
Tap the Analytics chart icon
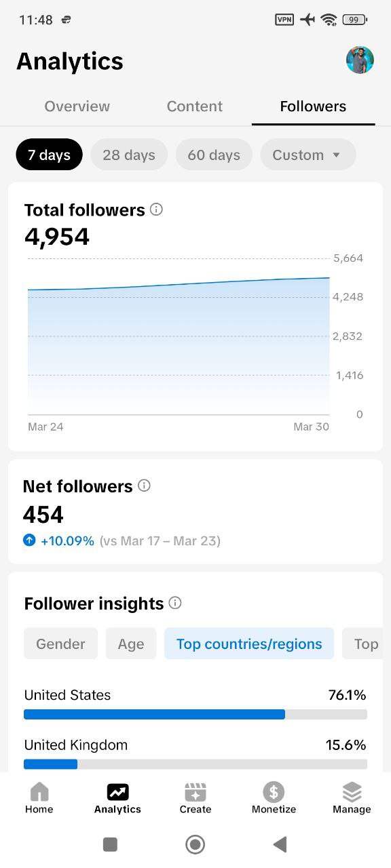(x=117, y=791)
